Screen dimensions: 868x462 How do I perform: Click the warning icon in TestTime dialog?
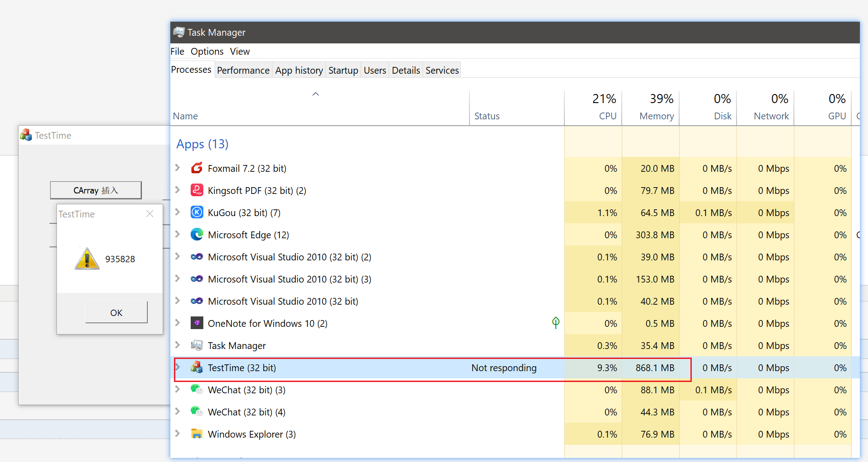(87, 259)
